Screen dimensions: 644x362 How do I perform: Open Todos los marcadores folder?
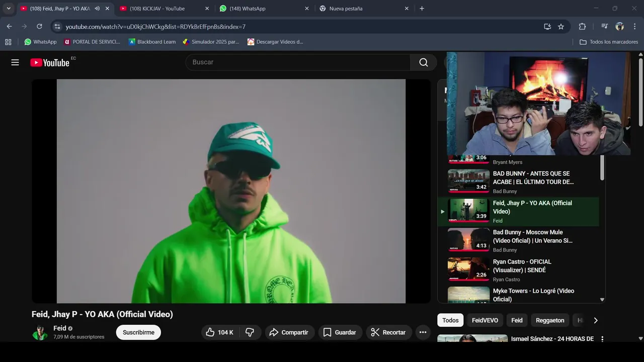609,42
